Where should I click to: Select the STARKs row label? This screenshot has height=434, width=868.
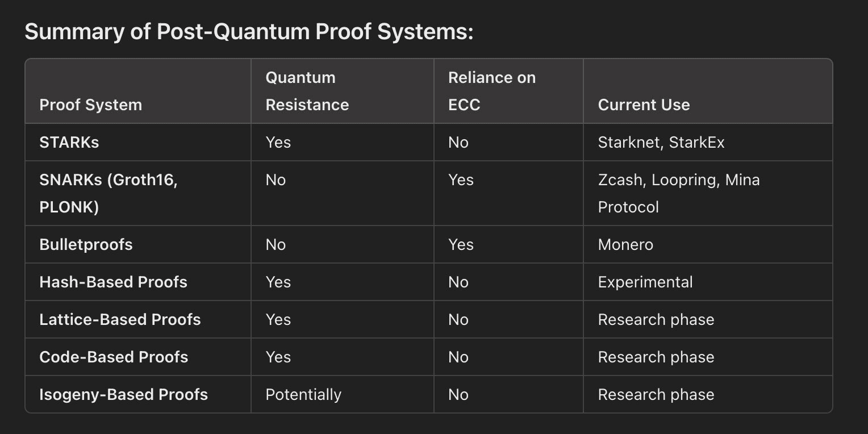(x=69, y=142)
